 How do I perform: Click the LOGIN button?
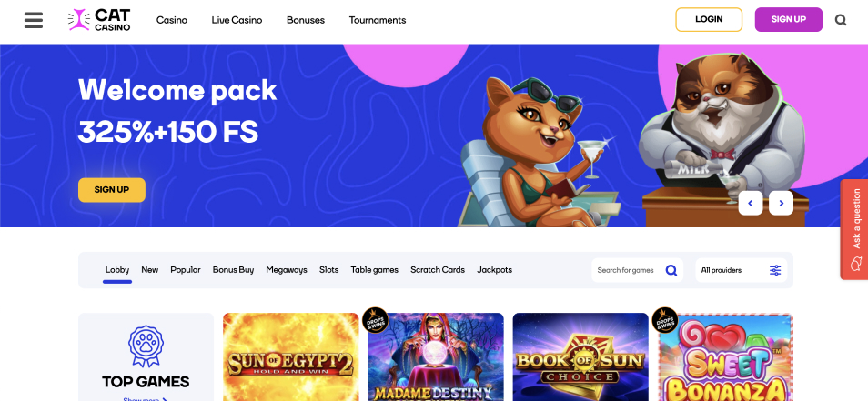pos(709,19)
